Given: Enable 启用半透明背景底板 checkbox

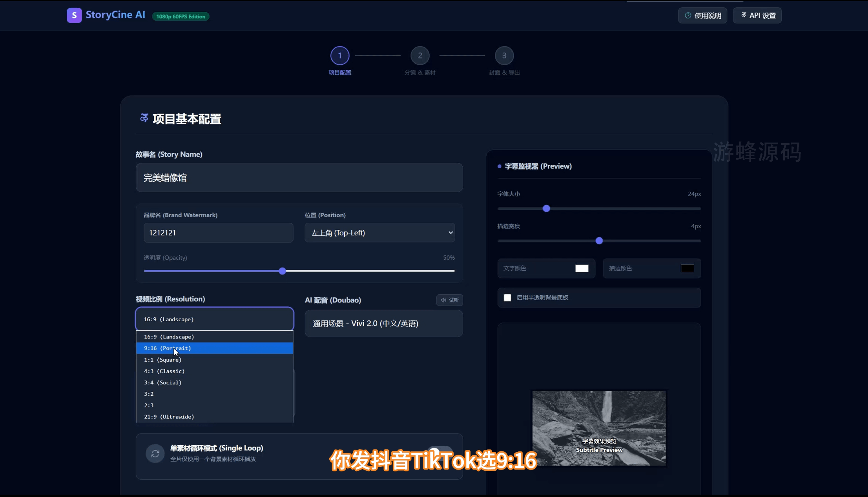Looking at the screenshot, I should point(507,298).
